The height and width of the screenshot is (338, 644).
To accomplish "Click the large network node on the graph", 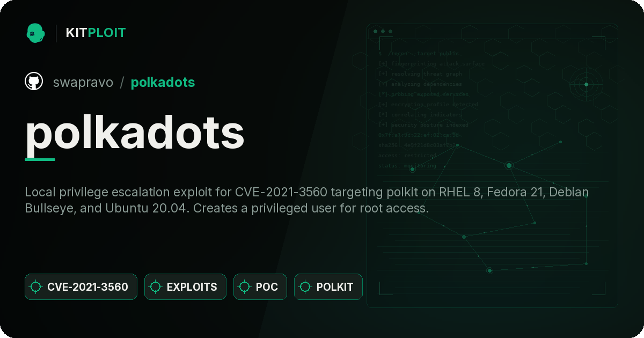I will point(509,166).
